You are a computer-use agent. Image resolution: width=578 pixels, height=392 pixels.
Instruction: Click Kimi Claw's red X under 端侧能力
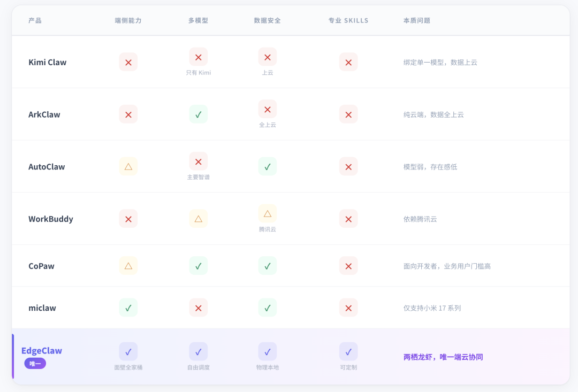(x=128, y=62)
